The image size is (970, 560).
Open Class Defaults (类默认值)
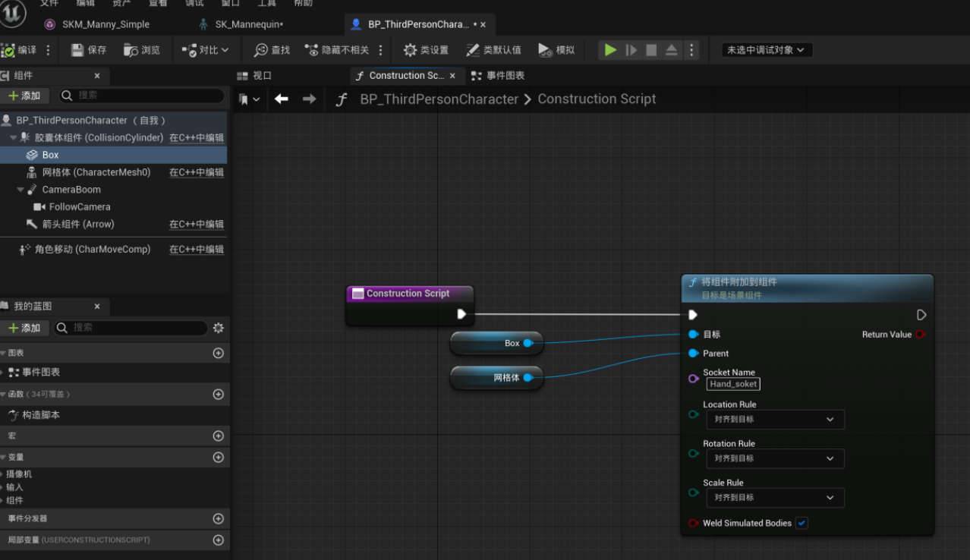point(493,50)
